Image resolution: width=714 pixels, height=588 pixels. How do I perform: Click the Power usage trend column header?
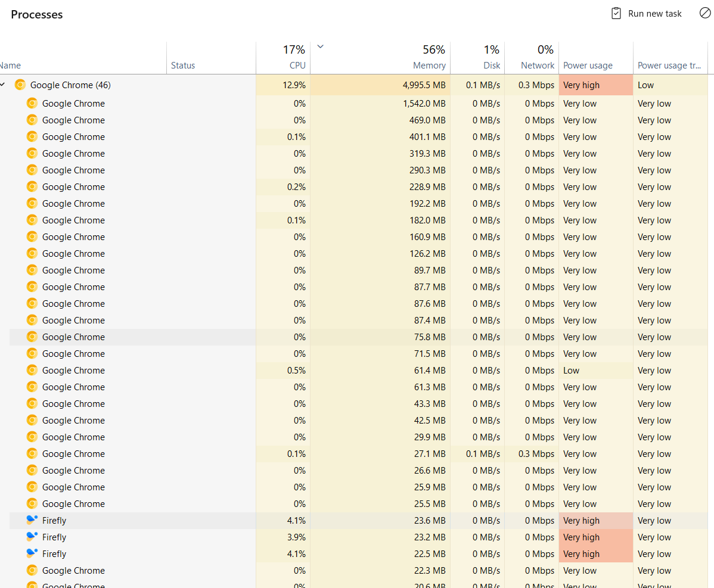[x=670, y=65]
